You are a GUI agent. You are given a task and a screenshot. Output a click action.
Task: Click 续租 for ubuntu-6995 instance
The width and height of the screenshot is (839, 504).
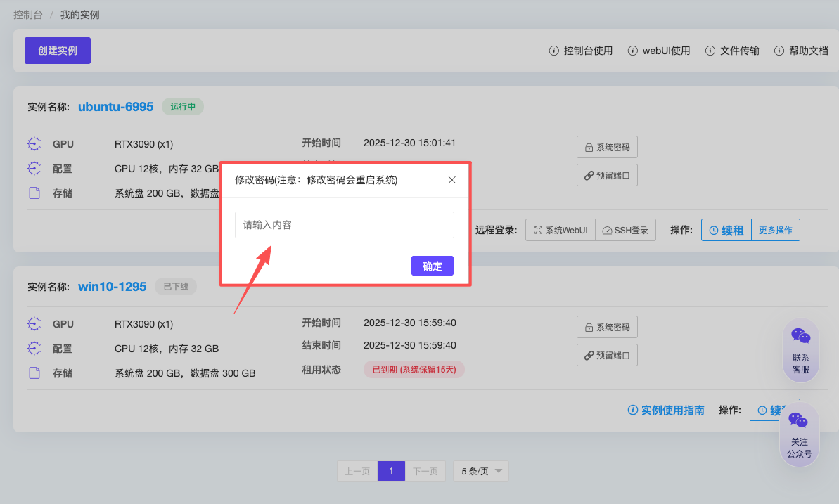pyautogui.click(x=726, y=230)
